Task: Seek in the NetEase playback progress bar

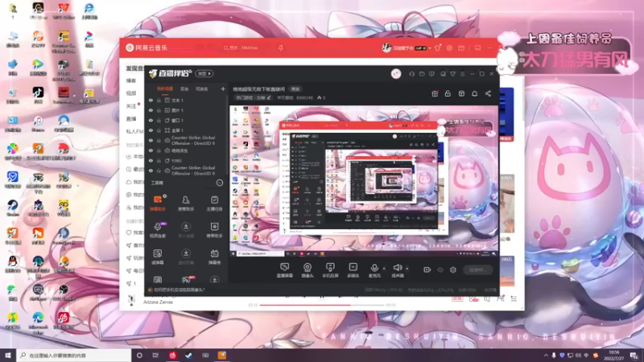Action: [x=323, y=305]
